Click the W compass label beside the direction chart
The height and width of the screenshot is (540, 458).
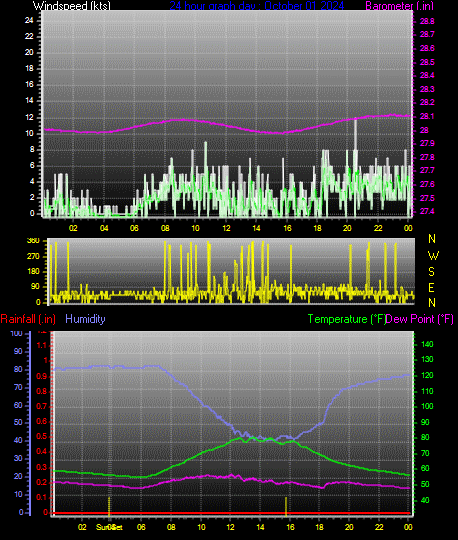click(433, 256)
